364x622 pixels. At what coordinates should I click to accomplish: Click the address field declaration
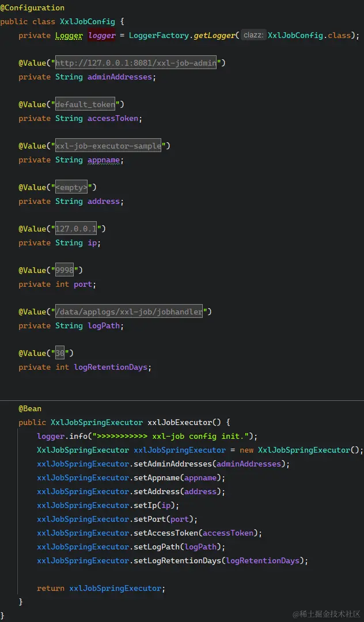[104, 201]
